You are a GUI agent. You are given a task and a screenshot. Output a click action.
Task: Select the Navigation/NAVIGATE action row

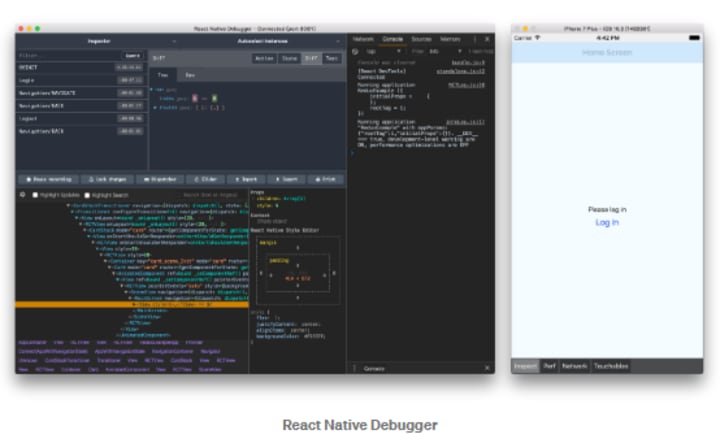(81, 93)
